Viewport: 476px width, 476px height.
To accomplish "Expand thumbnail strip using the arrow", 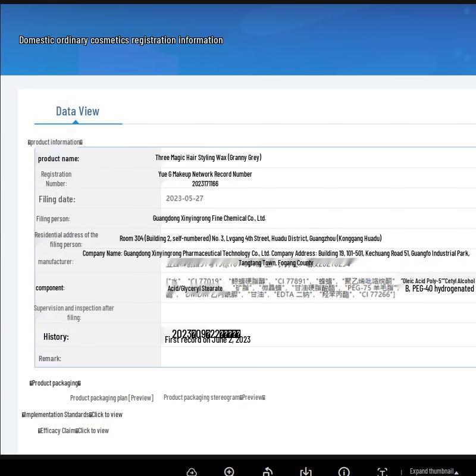I will coord(456,472).
